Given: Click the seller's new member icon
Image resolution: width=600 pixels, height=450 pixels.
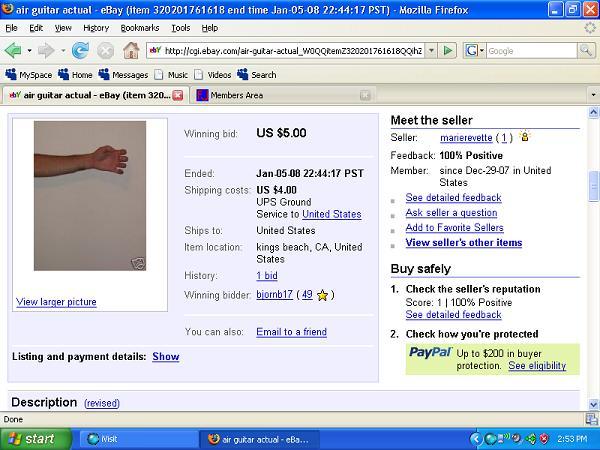Looking at the screenshot, I should [x=525, y=137].
